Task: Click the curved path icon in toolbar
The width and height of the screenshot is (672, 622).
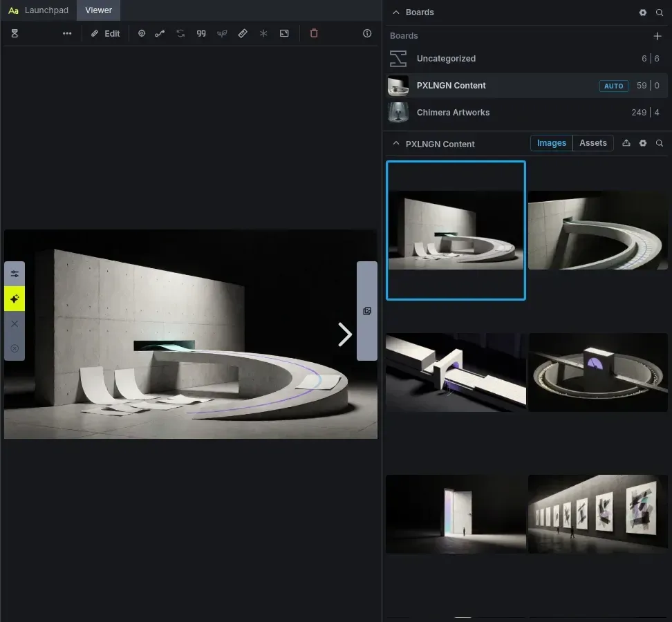Action: pos(160,33)
